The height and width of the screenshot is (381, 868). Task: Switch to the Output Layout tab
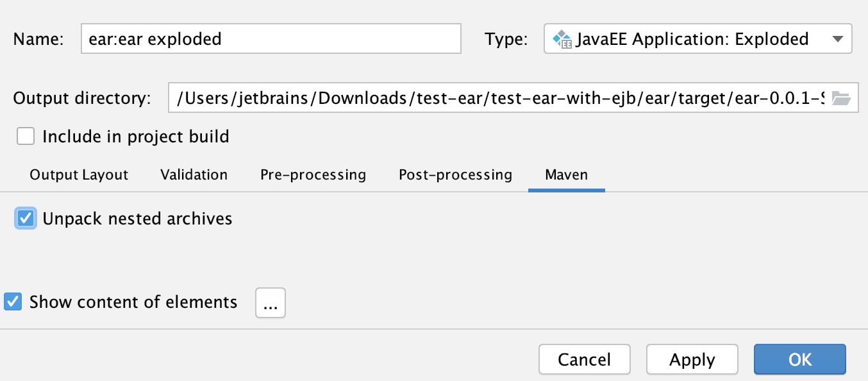(78, 174)
